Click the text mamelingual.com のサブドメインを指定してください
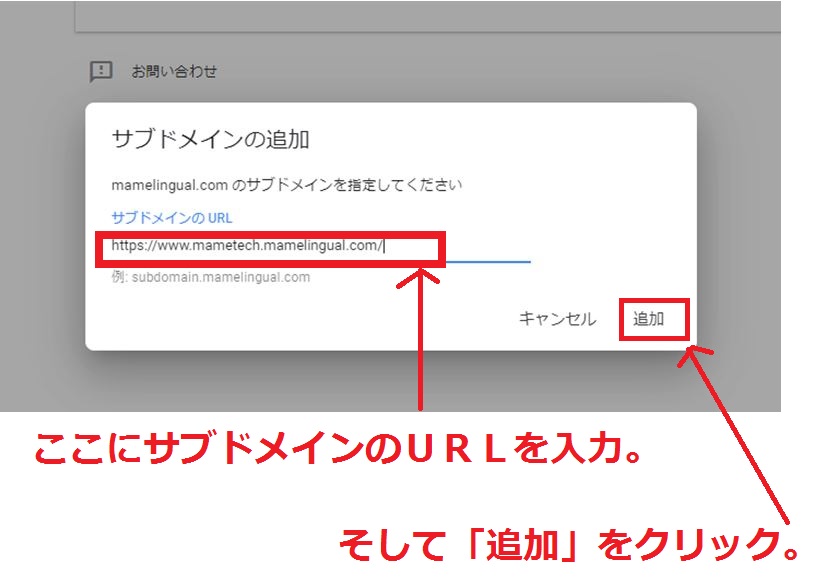Screen dimensions: 830x582 [x=286, y=185]
